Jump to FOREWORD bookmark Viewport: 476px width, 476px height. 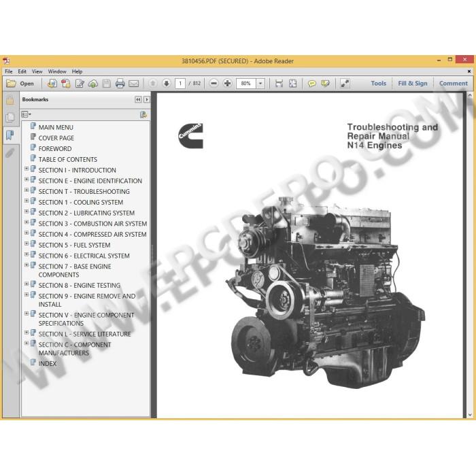55,149
